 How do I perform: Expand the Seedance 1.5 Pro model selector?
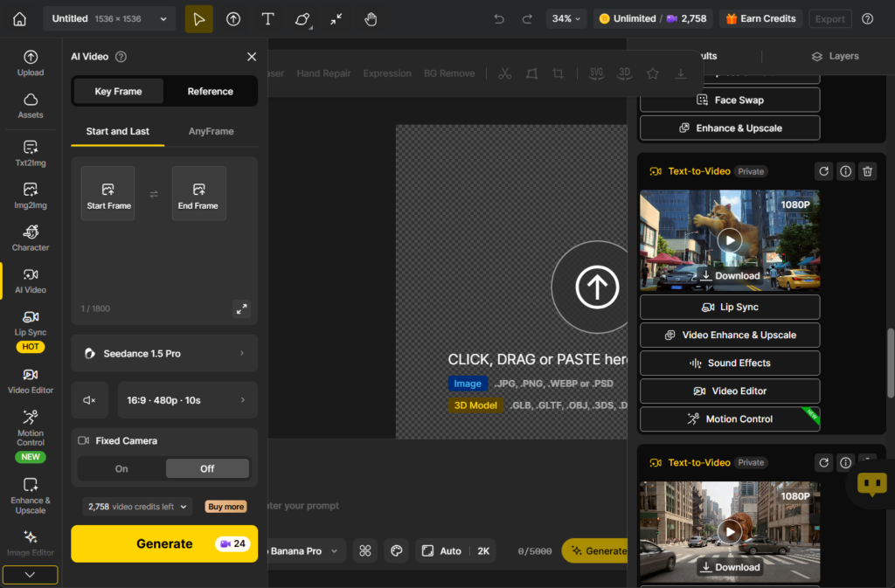164,354
